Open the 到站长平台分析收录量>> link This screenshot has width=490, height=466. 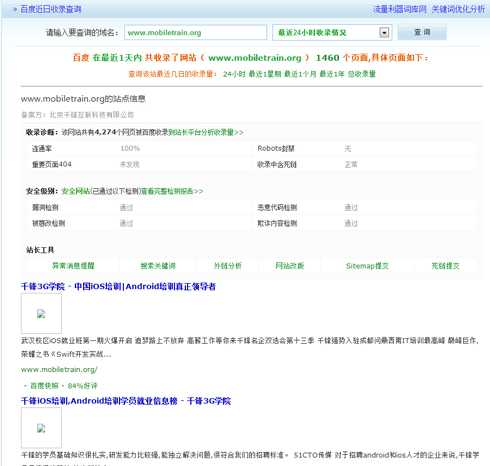tap(206, 132)
